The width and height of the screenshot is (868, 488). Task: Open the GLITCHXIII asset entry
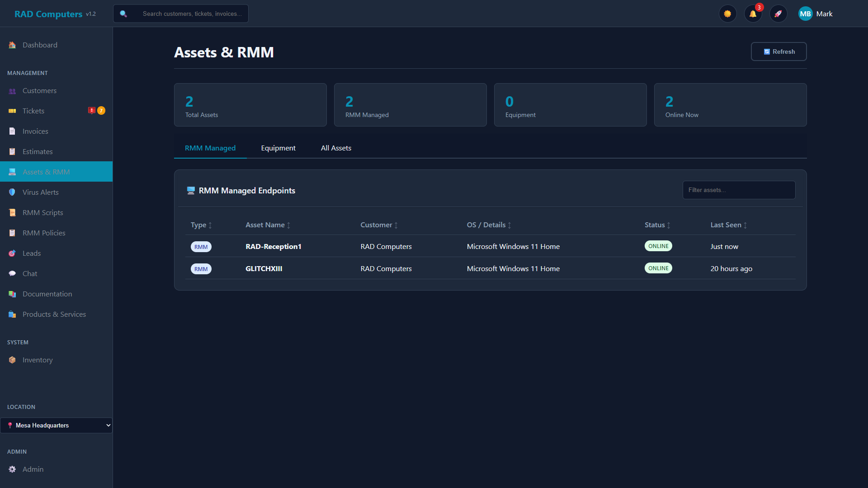point(264,268)
